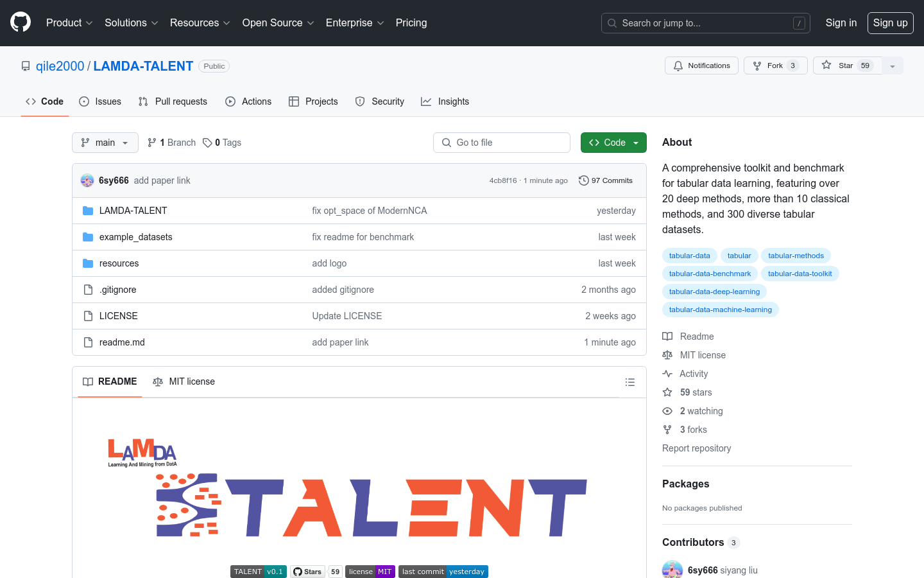Viewport: 924px width, 578px height.
Task: Switch to the Actions tab
Action: tap(248, 101)
